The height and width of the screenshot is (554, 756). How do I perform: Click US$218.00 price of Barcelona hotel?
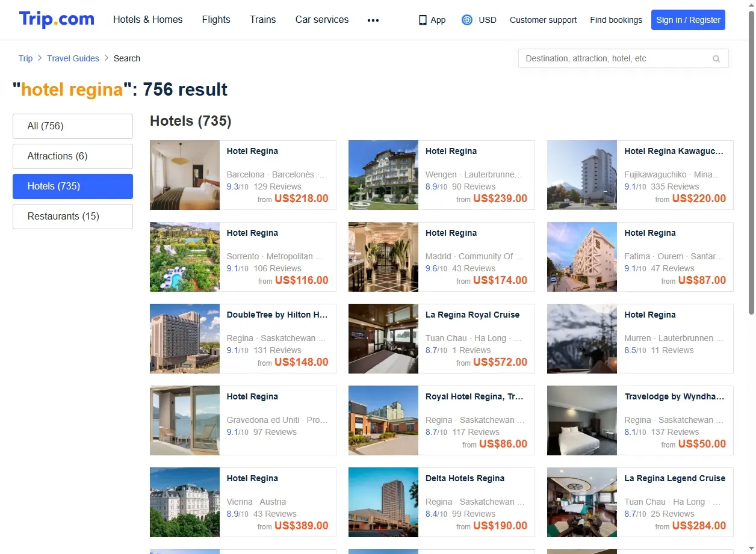[302, 199]
